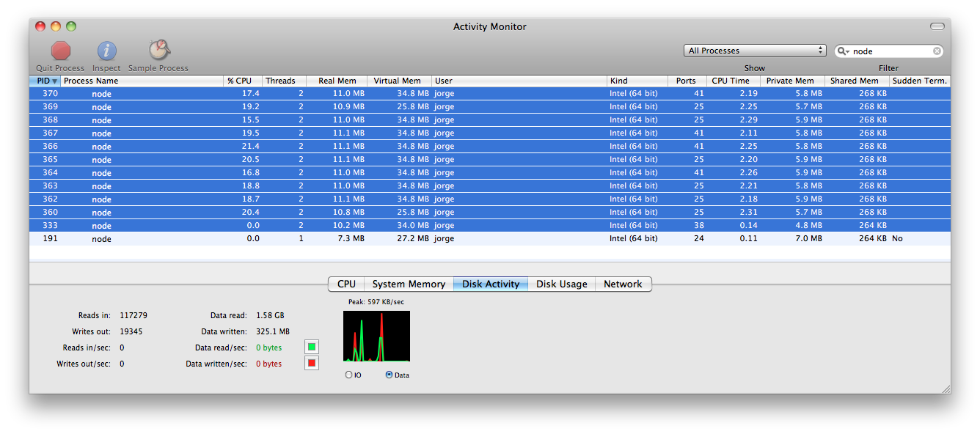980x434 pixels.
Task: Click the Quit Process stop-sign icon
Action: pos(61,51)
